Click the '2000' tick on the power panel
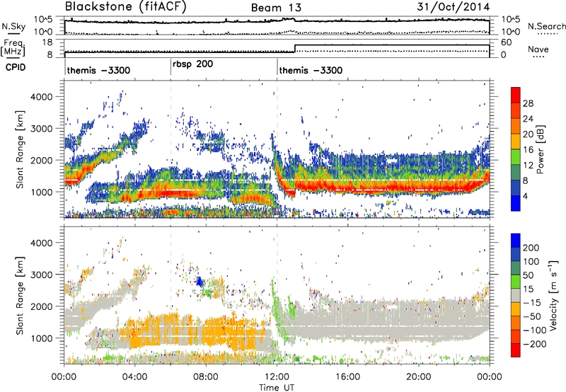Image resolution: width=566 pixels, height=392 pixels. (x=42, y=160)
